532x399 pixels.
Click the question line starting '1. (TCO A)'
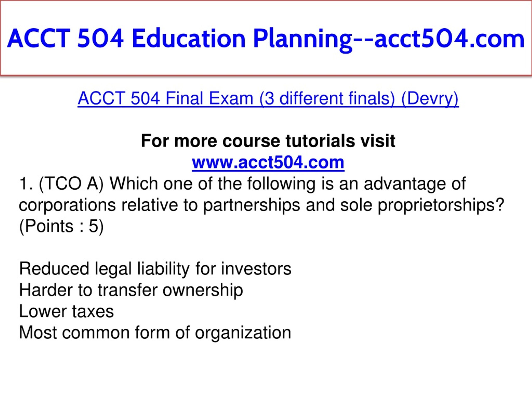[242, 184]
